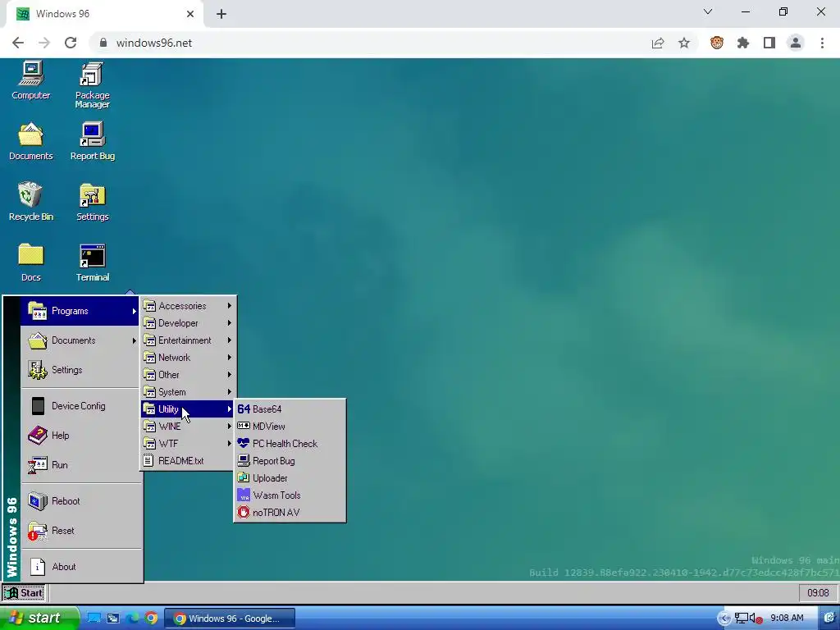Open tab search dropdown arrow
Image resolution: width=840 pixels, height=630 pixels.
click(708, 11)
